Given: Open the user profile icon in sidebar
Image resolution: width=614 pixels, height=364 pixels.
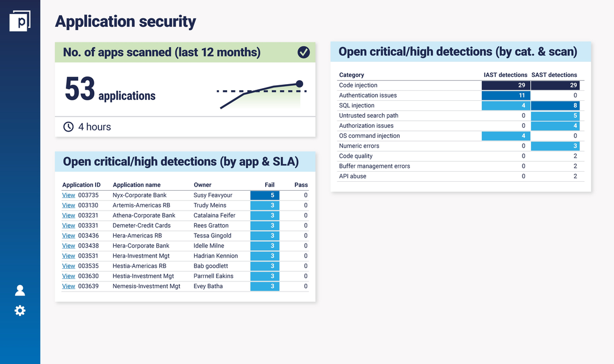Looking at the screenshot, I should tap(20, 290).
